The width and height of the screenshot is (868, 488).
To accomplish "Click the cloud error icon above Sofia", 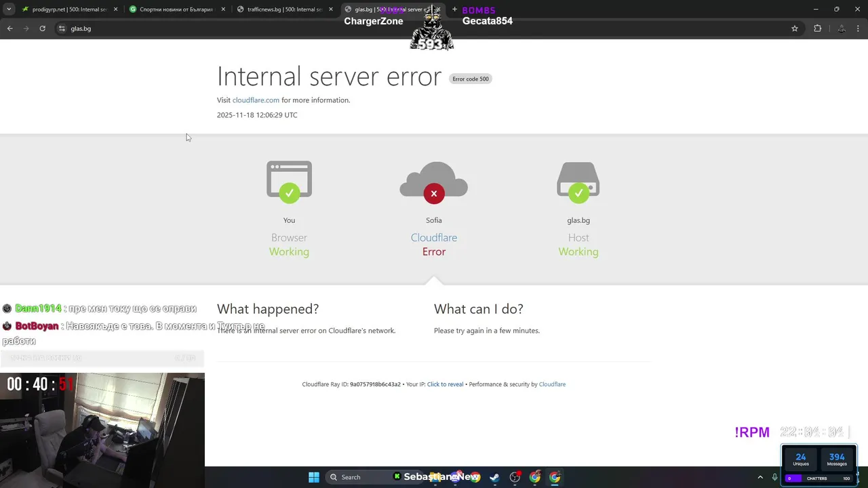I will click(x=434, y=182).
